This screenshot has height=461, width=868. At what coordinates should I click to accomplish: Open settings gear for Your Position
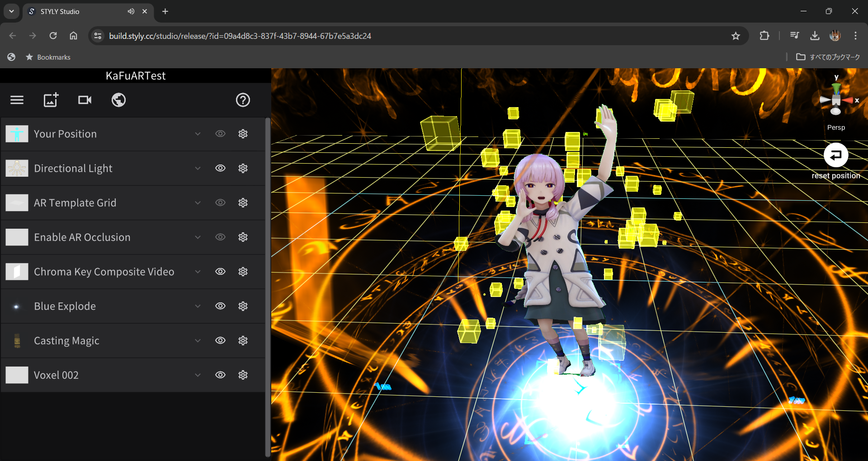point(243,134)
